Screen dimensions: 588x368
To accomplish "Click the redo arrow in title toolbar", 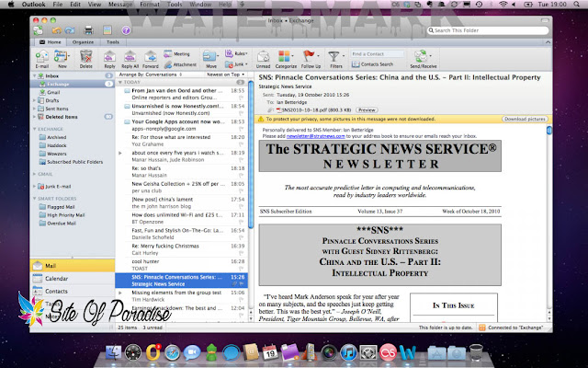I will click(70, 30).
